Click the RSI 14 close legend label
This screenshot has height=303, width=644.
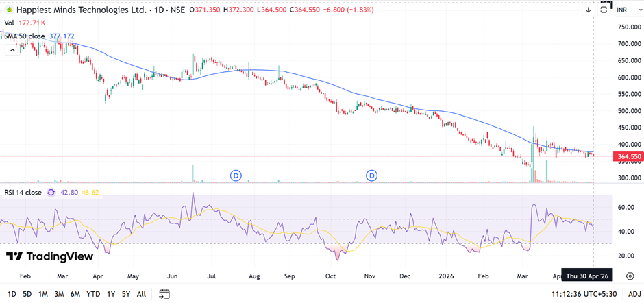(x=23, y=193)
